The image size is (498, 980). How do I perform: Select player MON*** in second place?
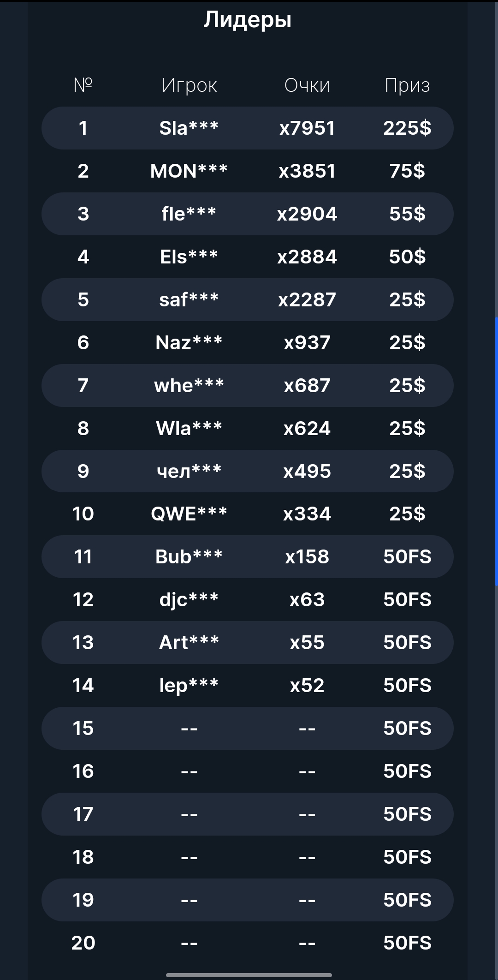(x=189, y=171)
